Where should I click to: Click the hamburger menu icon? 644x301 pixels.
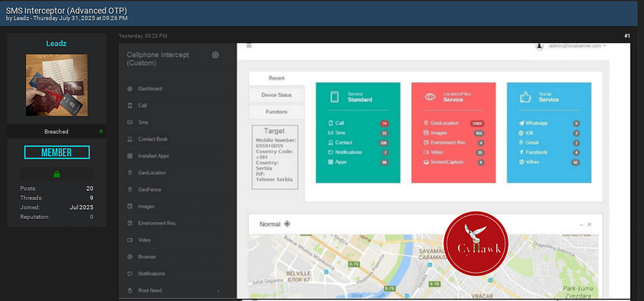pyautogui.click(x=249, y=46)
